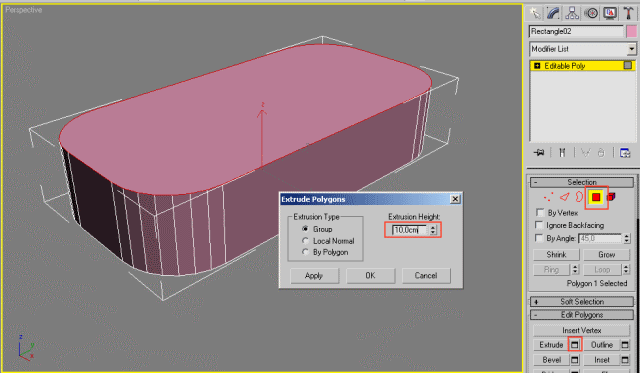The image size is (640, 373).
Task: Expand the Soft Selection rollout
Action: pyautogui.click(x=582, y=302)
